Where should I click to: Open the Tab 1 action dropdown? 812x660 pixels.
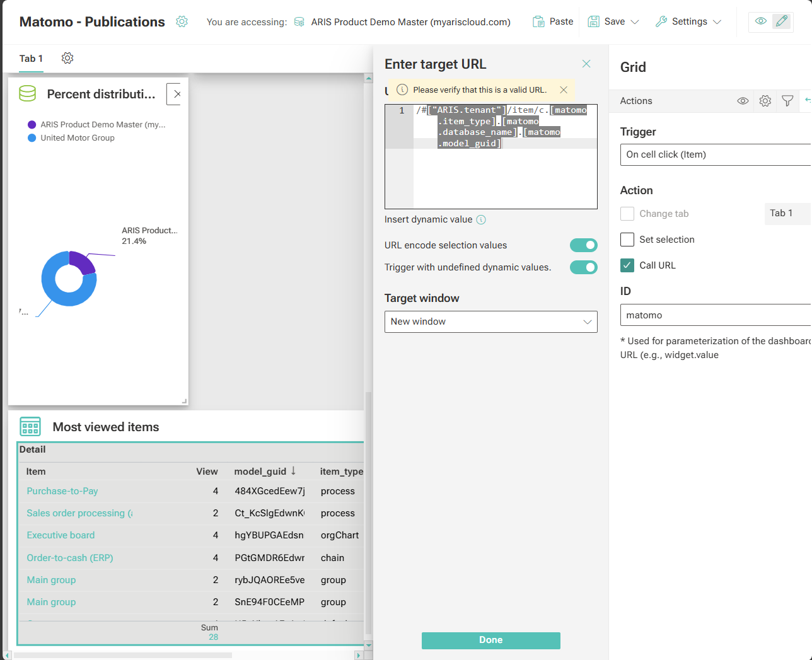click(787, 214)
